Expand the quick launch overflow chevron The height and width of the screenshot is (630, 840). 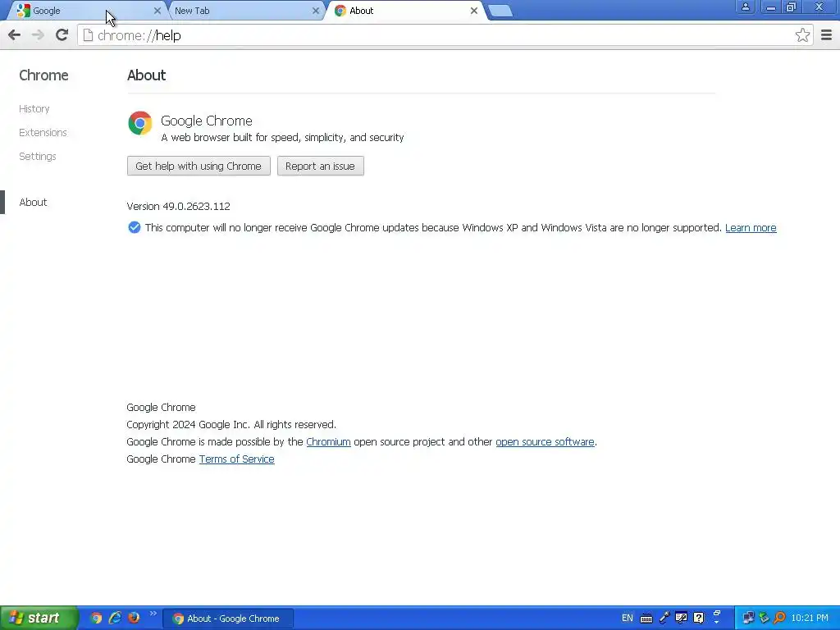153,614
